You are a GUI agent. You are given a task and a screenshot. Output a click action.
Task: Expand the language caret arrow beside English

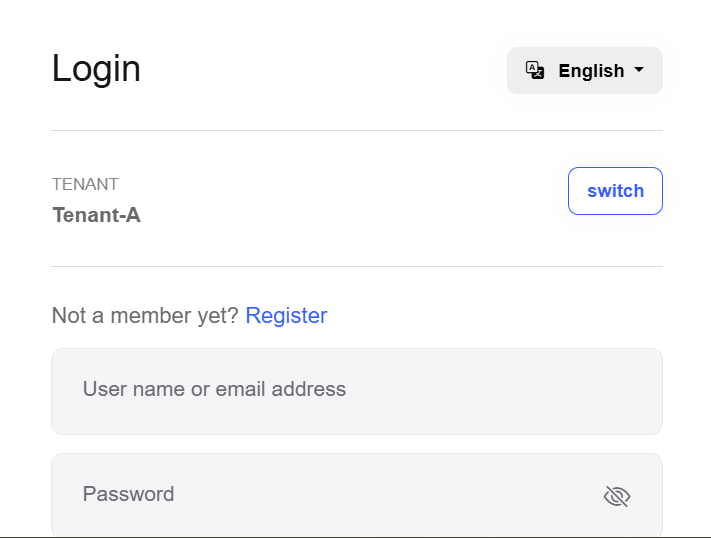[639, 70]
